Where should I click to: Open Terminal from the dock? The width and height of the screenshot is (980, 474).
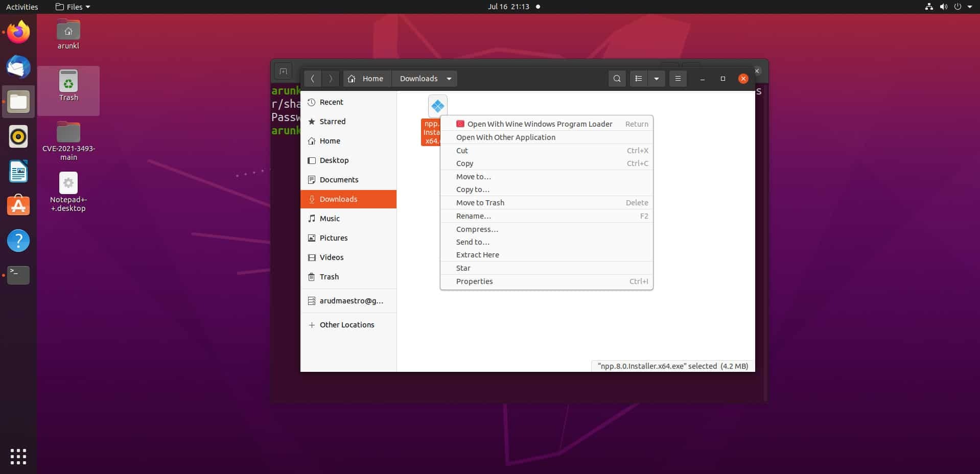point(18,275)
